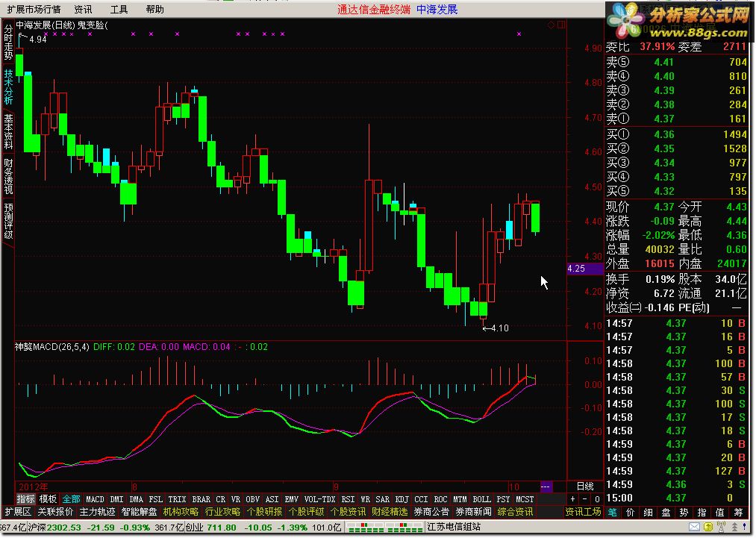This screenshot has height=538, width=756.
Task: Select the 势 tab in quote panel
Action: click(684, 513)
